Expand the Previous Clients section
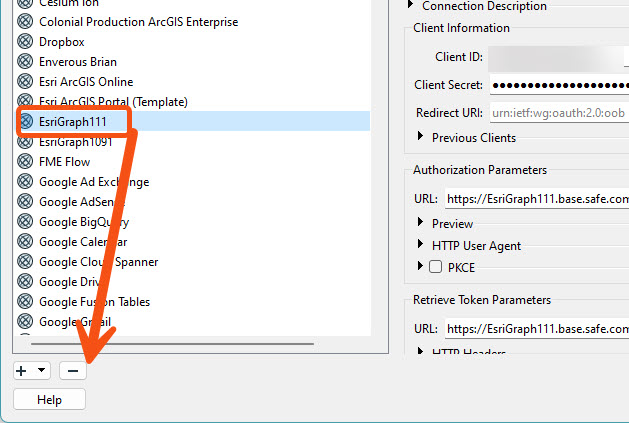Viewport: 629px width, 423px height. (x=420, y=136)
